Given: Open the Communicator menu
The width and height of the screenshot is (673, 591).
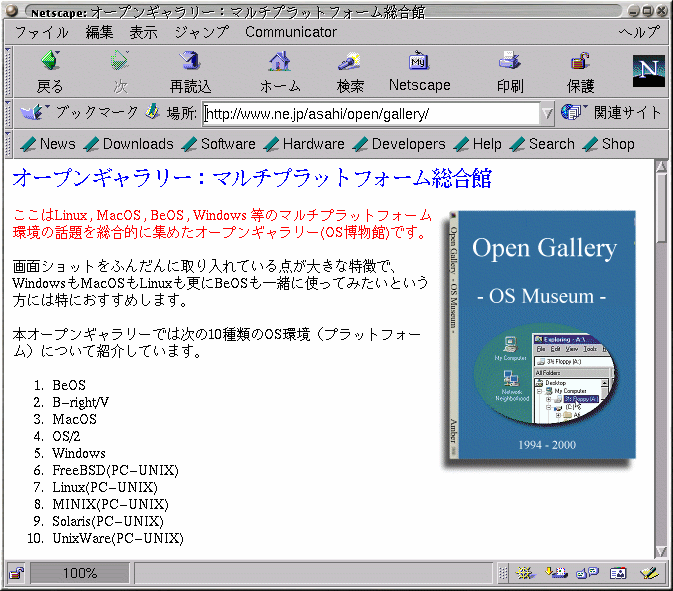Looking at the screenshot, I should coord(291,32).
